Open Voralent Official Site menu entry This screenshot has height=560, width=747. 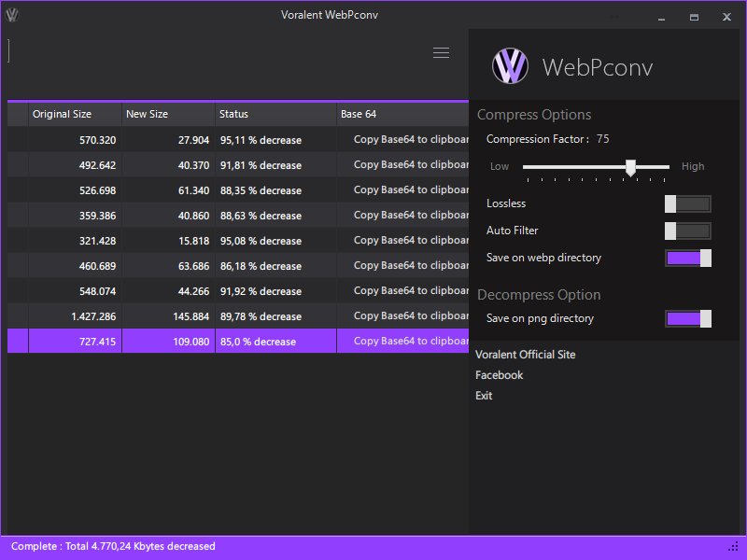pyautogui.click(x=525, y=355)
